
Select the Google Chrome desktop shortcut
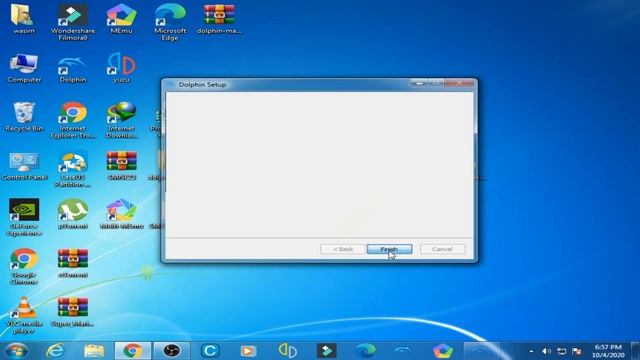click(24, 266)
